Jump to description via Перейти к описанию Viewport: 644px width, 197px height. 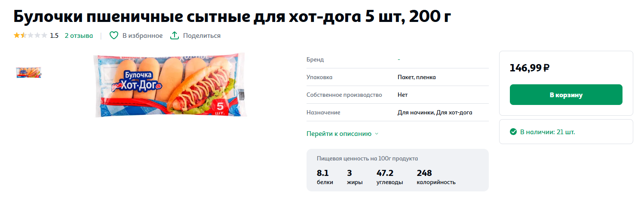(x=338, y=134)
